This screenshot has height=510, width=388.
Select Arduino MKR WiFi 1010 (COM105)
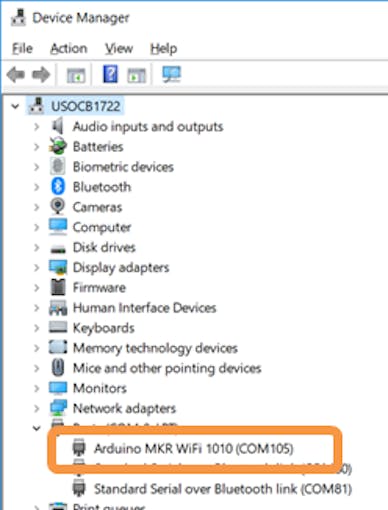point(194,448)
